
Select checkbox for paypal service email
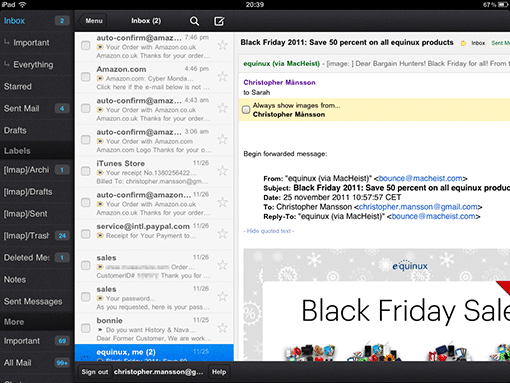tap(86, 234)
